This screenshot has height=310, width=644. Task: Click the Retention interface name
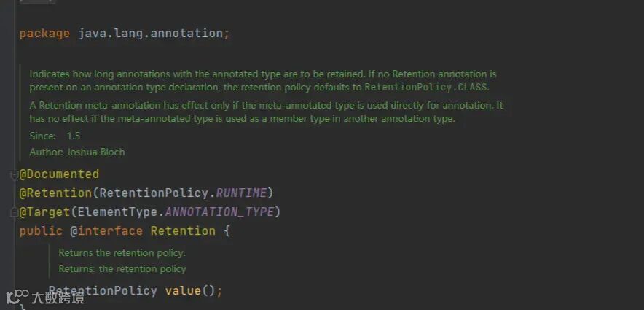[183, 231]
